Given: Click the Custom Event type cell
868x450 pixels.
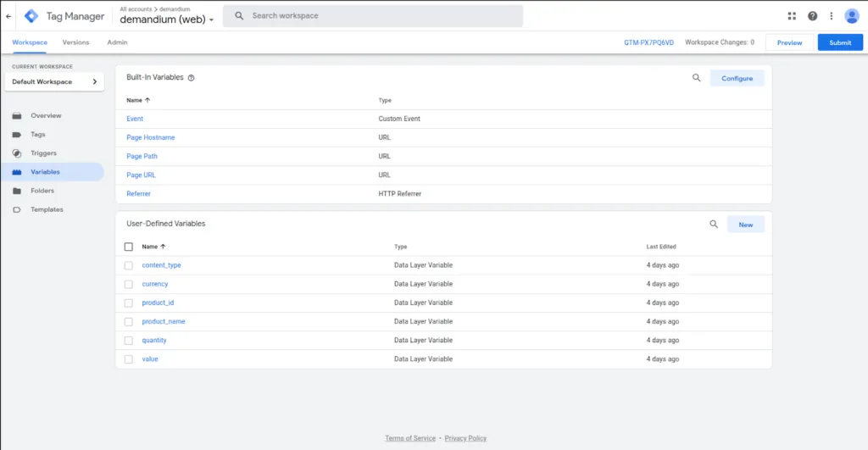Looking at the screenshot, I should (x=399, y=119).
